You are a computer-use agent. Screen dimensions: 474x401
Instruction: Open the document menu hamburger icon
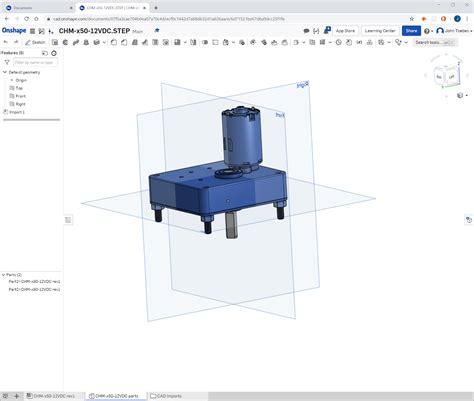pyautogui.click(x=32, y=31)
